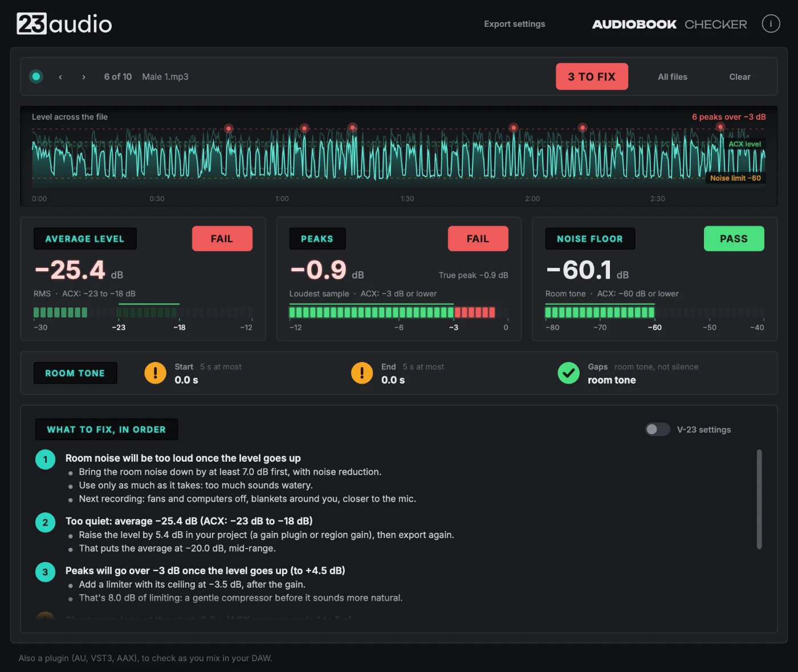Click the End room tone warning icon
Viewport: 798px width, 672px height.
tap(362, 373)
